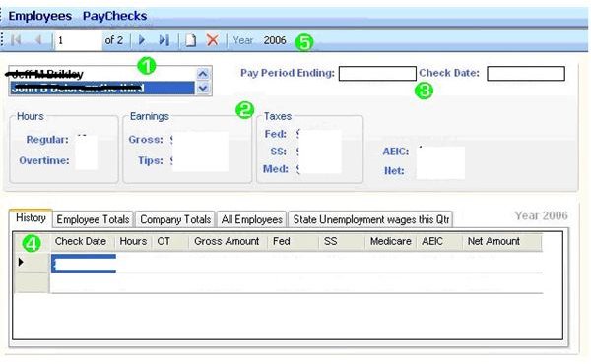Jump to the last record icon
The image size is (591, 364).
click(164, 40)
